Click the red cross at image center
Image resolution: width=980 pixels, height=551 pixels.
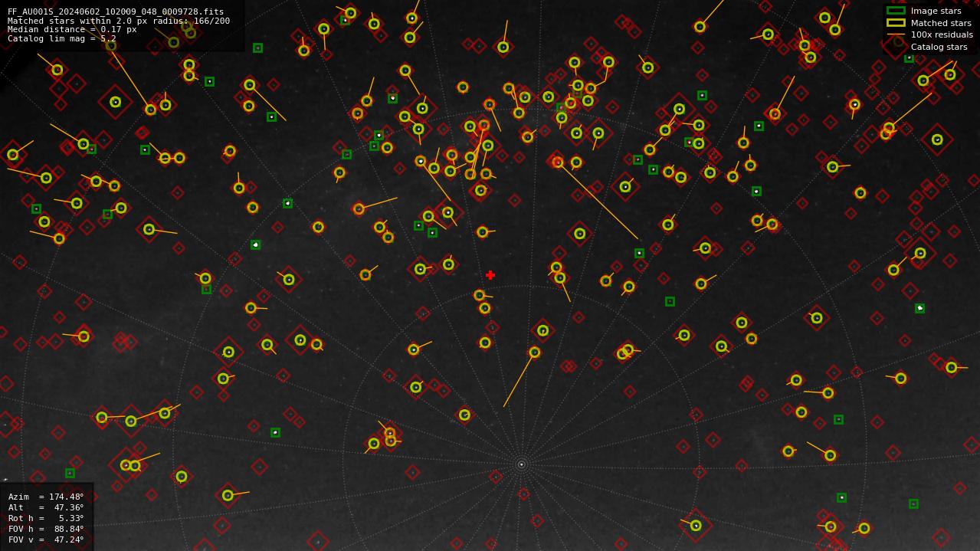[490, 275]
